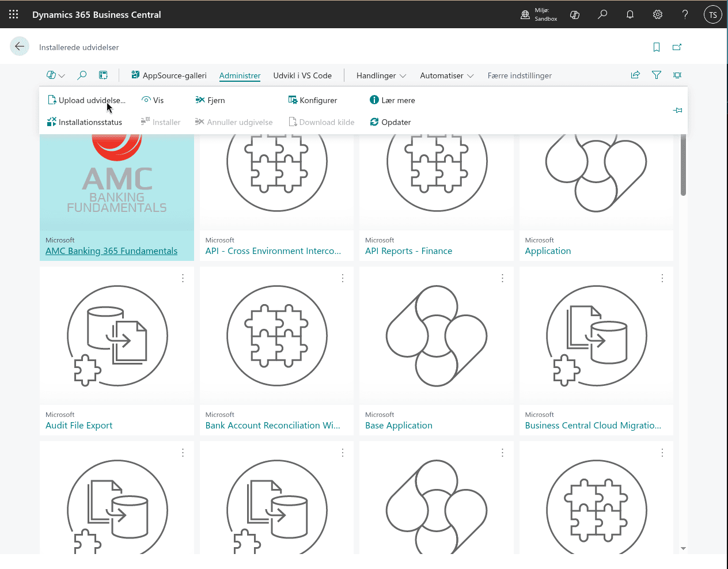The image size is (728, 569).
Task: Go back with the arrow button
Action: coord(20,46)
